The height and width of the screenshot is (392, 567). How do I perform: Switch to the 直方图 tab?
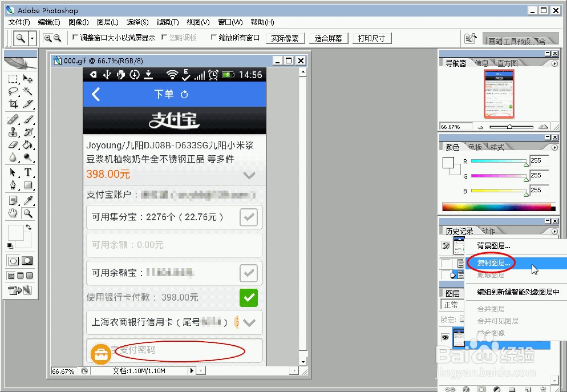(x=507, y=63)
